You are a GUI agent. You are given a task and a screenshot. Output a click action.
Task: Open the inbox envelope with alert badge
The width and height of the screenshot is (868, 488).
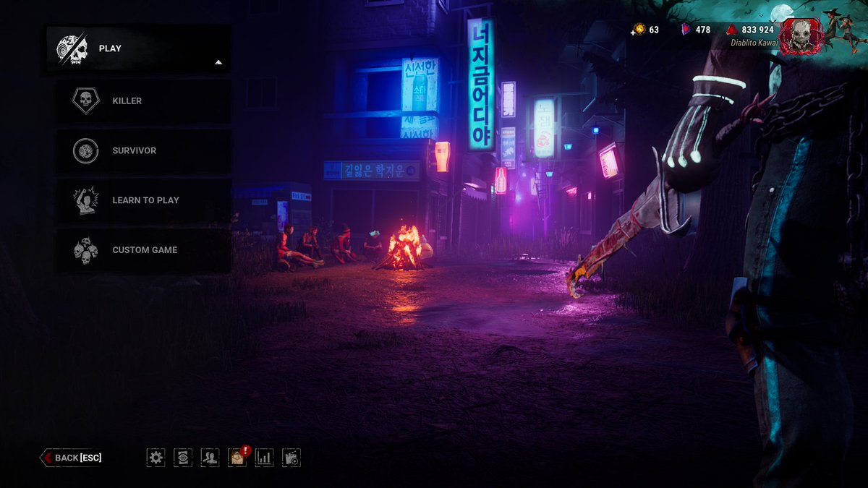click(237, 457)
